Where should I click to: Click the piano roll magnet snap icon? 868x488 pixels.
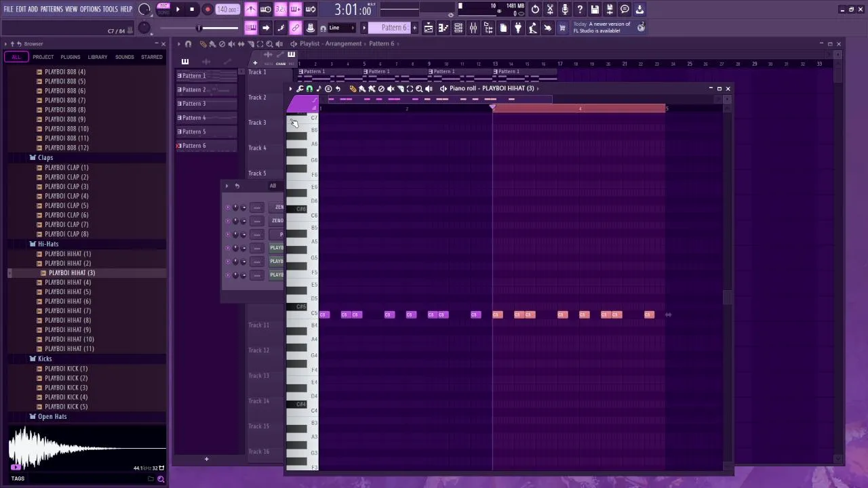tap(309, 89)
